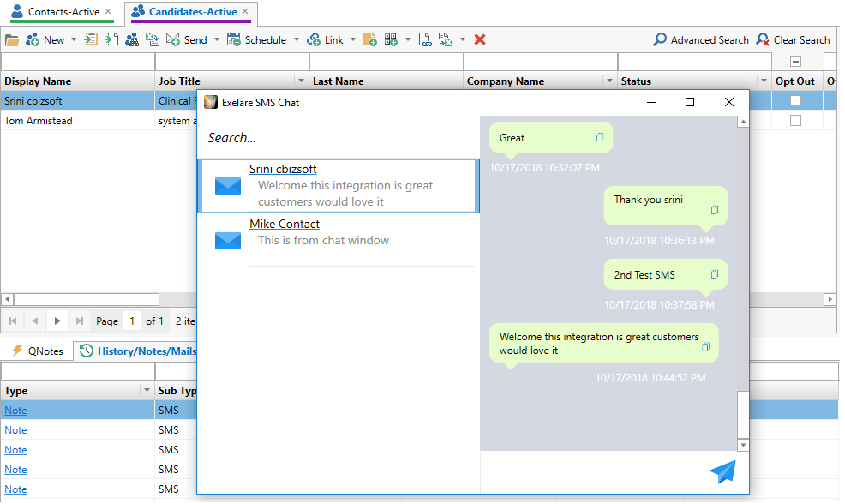
Task: Go to the first page
Action: click(x=13, y=321)
